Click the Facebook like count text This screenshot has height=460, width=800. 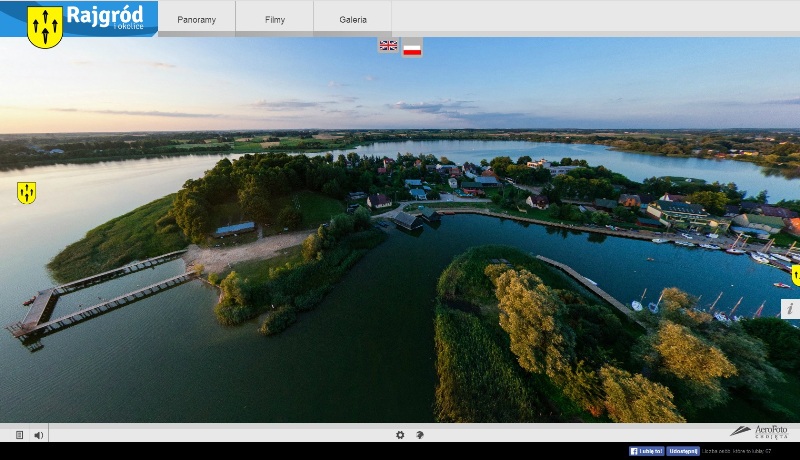click(x=737, y=452)
